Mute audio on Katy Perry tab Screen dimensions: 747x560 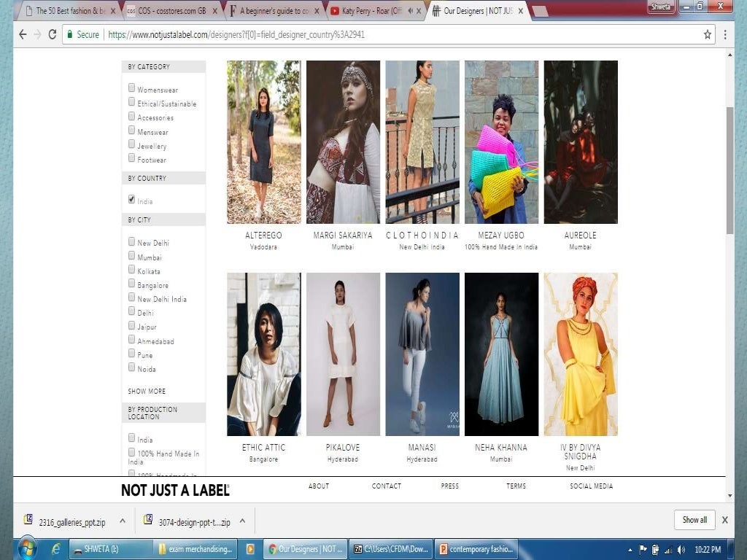(410, 10)
